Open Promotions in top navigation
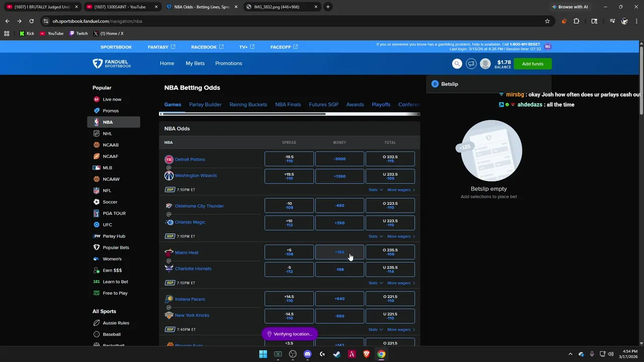Viewport: 644px width, 362px height. pyautogui.click(x=228, y=63)
